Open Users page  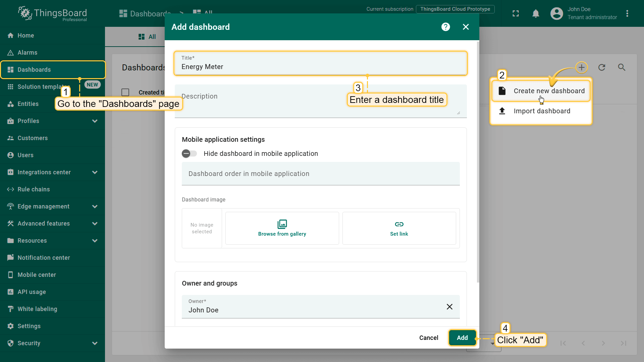click(x=52, y=155)
